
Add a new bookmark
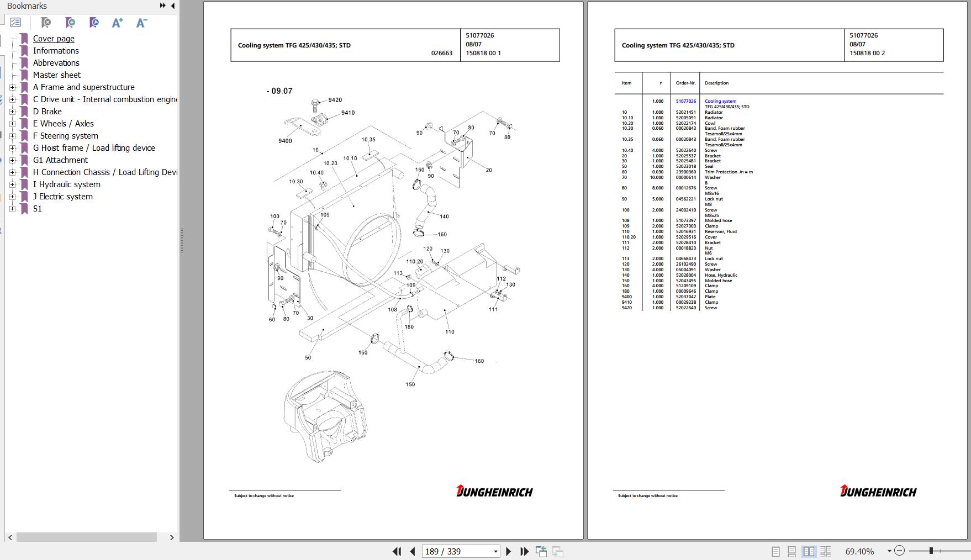pyautogui.click(x=71, y=23)
